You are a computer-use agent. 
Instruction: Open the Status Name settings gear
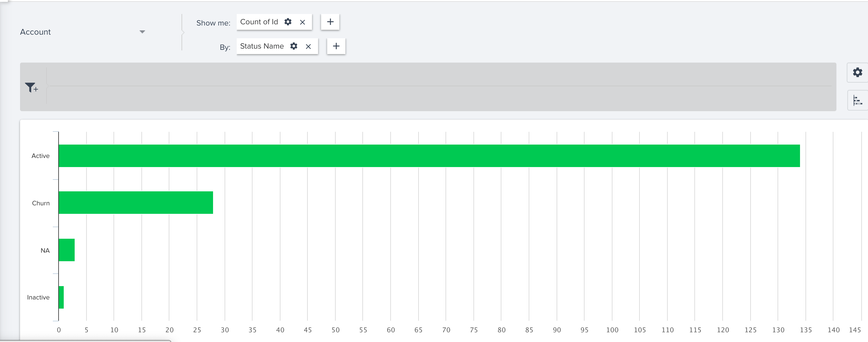tap(294, 46)
